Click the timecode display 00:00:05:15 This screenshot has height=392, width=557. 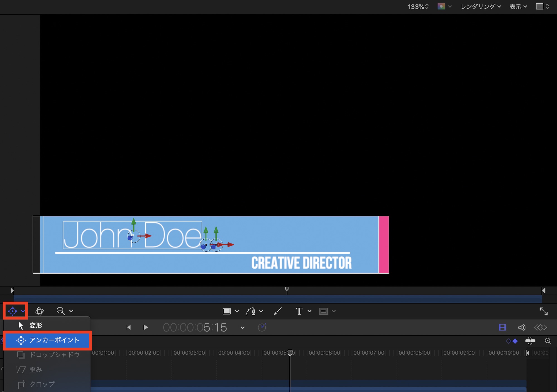click(195, 327)
